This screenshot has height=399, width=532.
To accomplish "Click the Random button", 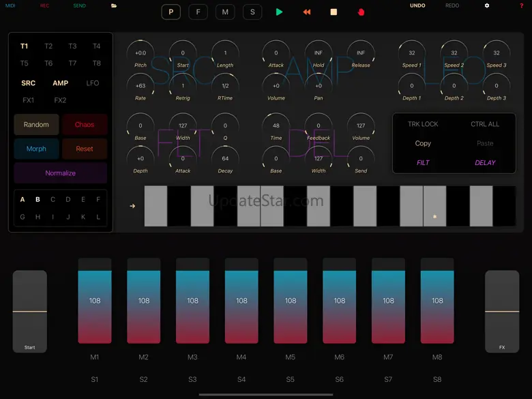I will pyautogui.click(x=36, y=125).
